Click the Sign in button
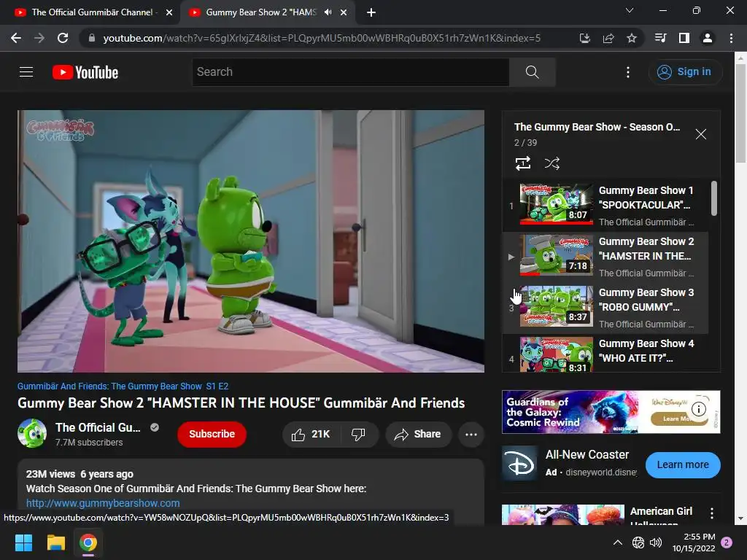Screen dimensions: 747x560 click(685, 72)
